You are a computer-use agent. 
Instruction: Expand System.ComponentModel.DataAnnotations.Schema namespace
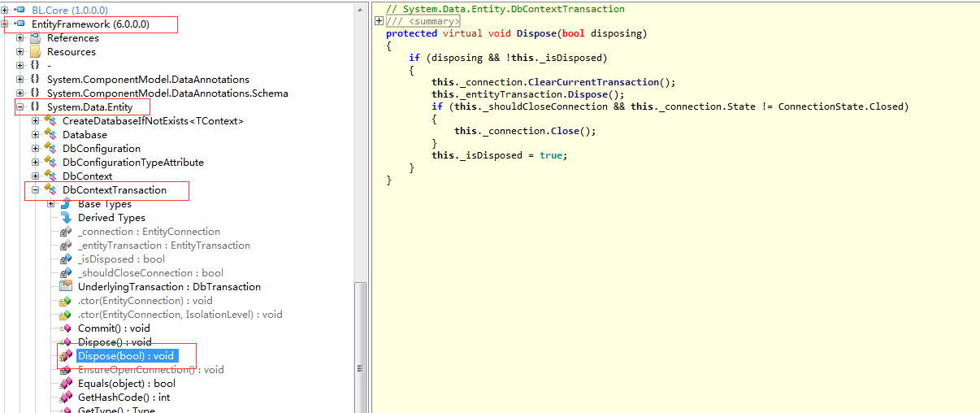click(x=20, y=93)
